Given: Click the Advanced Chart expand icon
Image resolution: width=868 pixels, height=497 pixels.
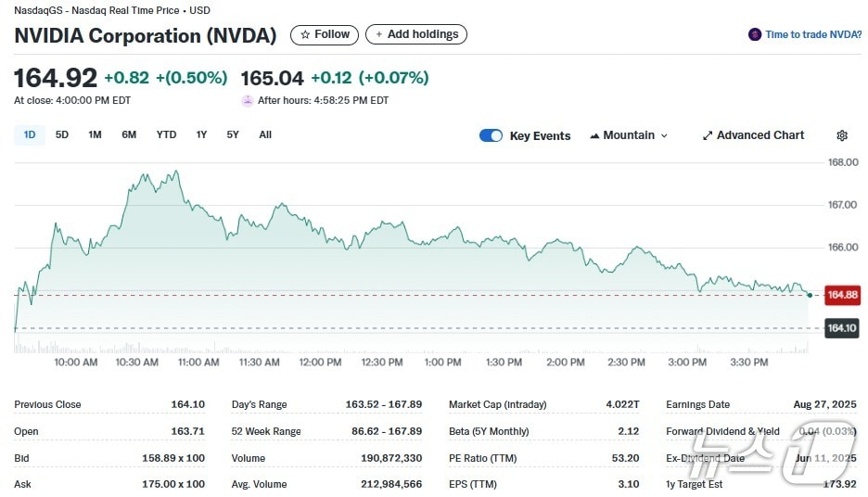Looking at the screenshot, I should (x=708, y=135).
